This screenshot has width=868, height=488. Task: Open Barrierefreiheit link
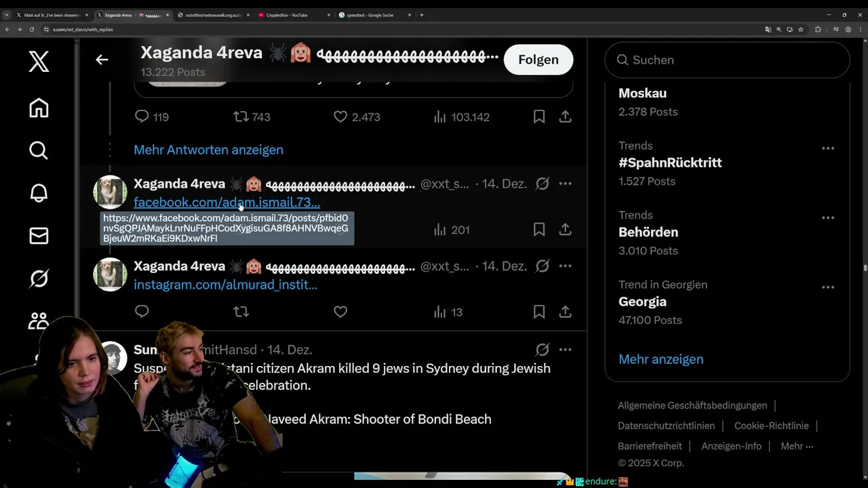point(650,446)
